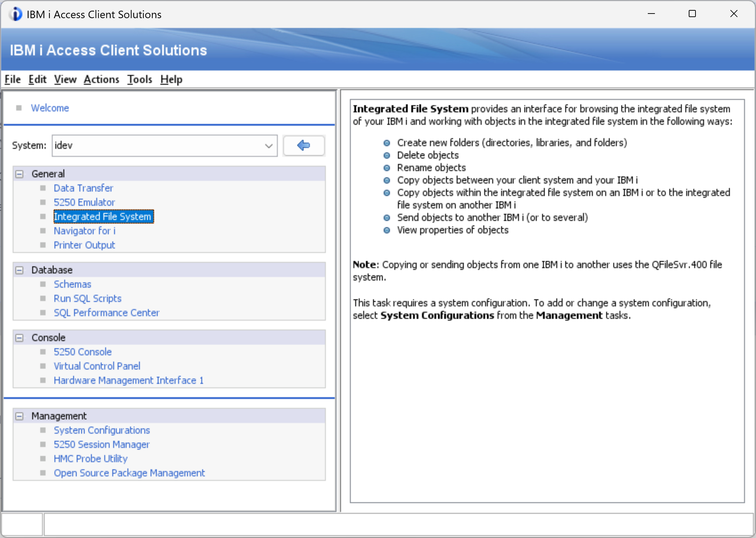Launch HMC Probe Utility

point(90,459)
